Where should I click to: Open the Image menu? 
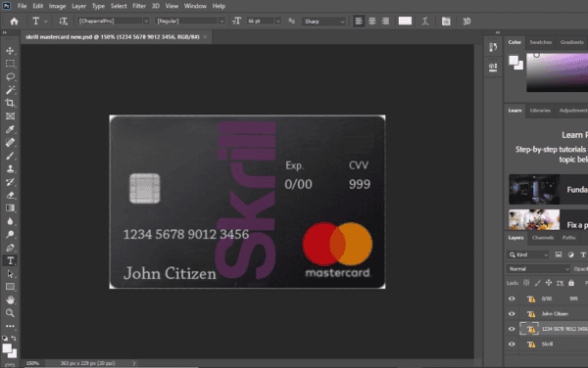[57, 6]
